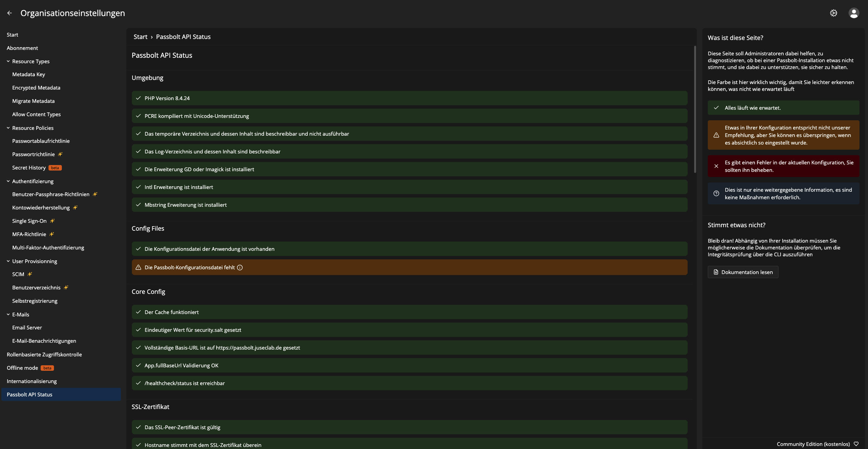This screenshot has height=449, width=868.
Task: Open the user profile avatar menu
Action: click(854, 13)
